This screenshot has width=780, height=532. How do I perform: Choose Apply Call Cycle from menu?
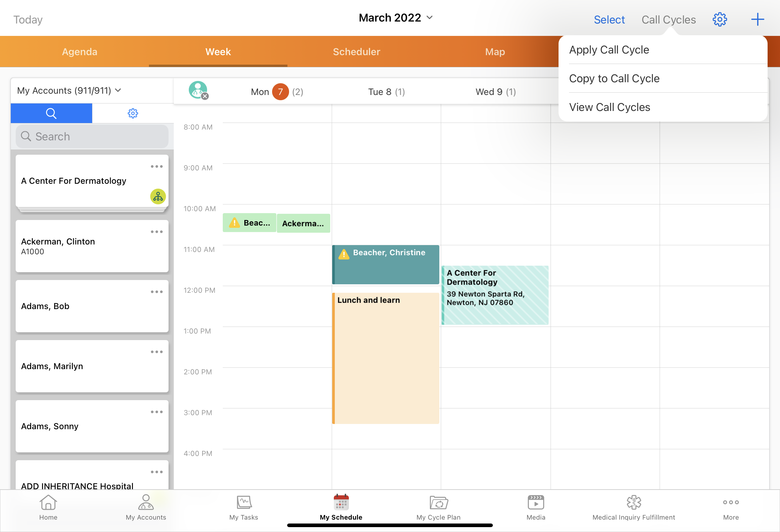609,50
